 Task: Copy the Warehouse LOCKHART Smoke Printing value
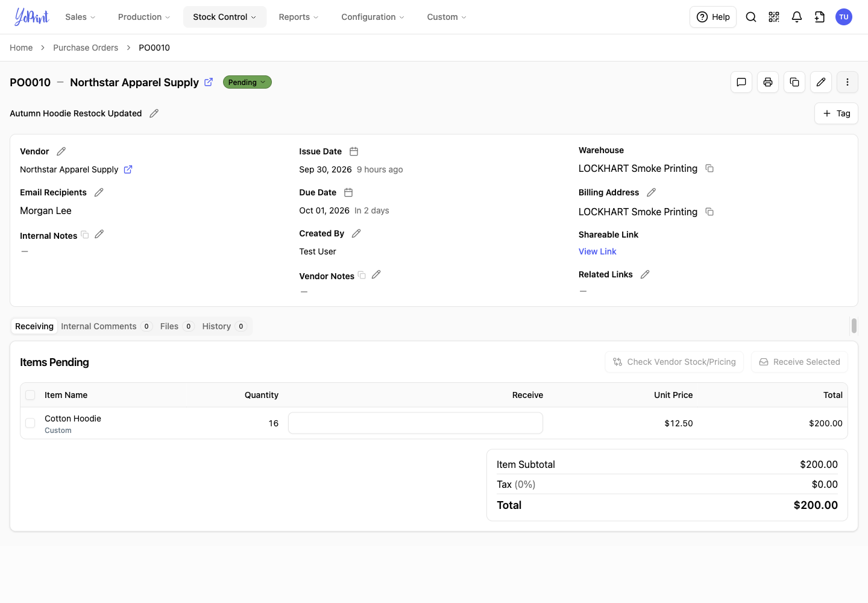709,168
